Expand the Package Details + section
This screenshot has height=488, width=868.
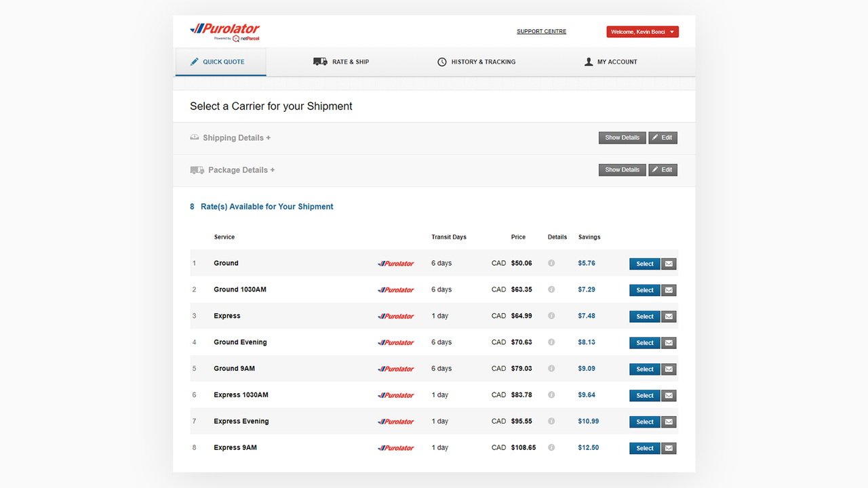coord(233,170)
